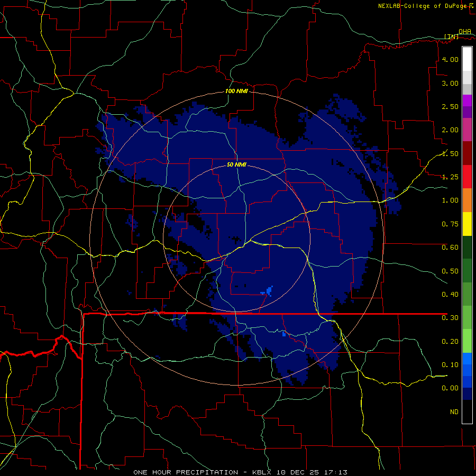Click the brighter blue precipitation patch inside 50 NMI ring
The width and height of the screenshot is (476, 476).
(x=268, y=291)
